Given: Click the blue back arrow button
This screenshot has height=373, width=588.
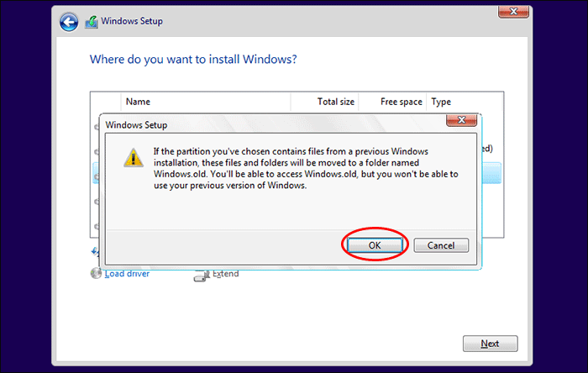Looking at the screenshot, I should pyautogui.click(x=69, y=22).
